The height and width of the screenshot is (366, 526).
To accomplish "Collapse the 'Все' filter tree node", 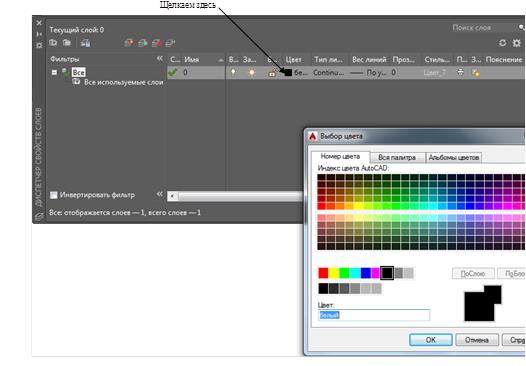I will (x=54, y=72).
